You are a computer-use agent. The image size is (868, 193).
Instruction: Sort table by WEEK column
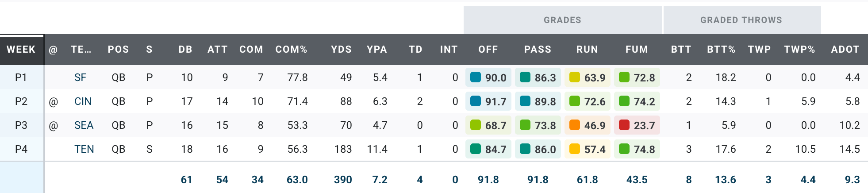coord(21,50)
